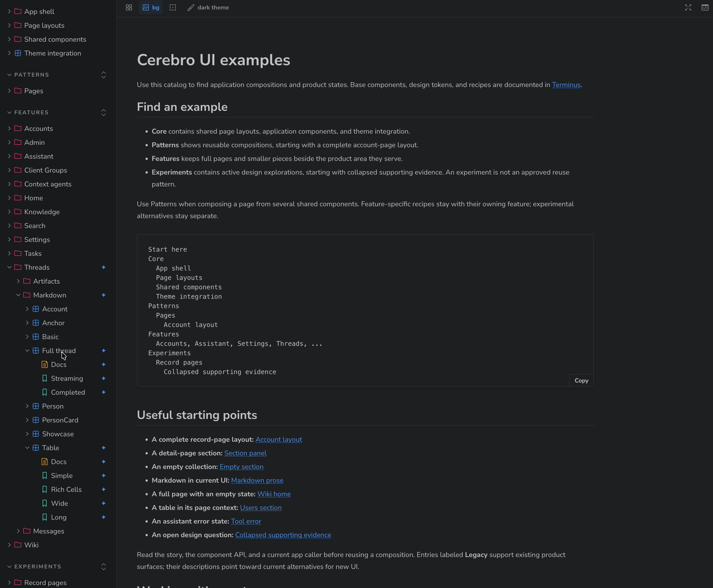Click the plus icon beside Completed
713x588 pixels.
point(104,393)
